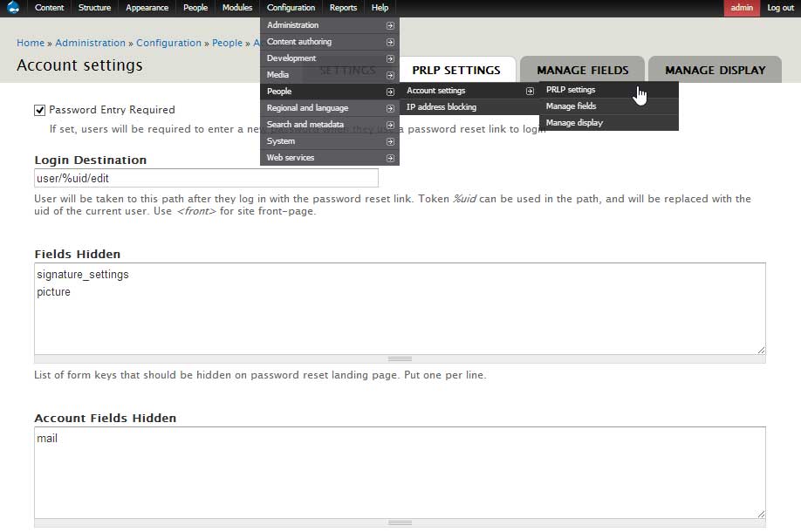Click the resize grippie below Fields Hidden
The image size is (801, 532).
coord(400,358)
